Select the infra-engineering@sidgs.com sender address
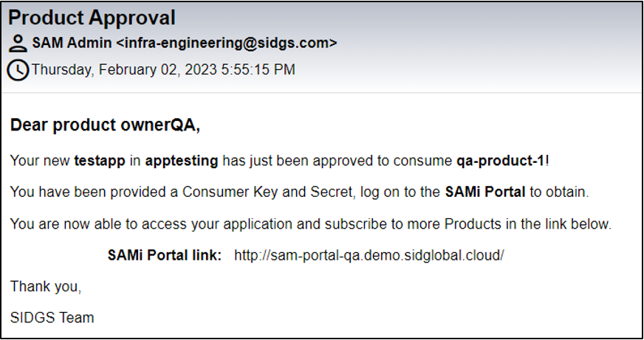644x340 pixels. pos(226,43)
